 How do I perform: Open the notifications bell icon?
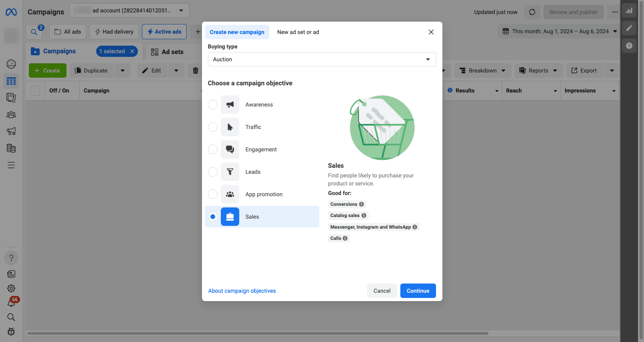pyautogui.click(x=11, y=303)
